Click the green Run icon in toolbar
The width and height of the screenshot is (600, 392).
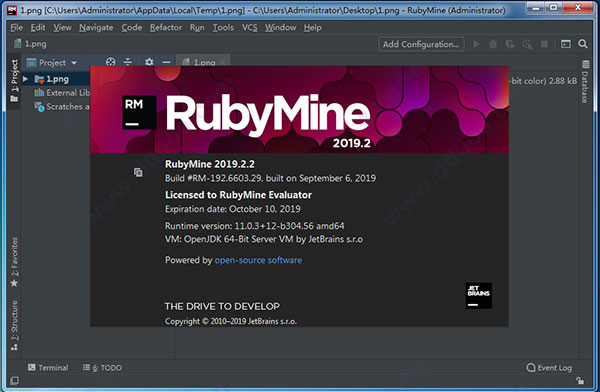pyautogui.click(x=476, y=44)
